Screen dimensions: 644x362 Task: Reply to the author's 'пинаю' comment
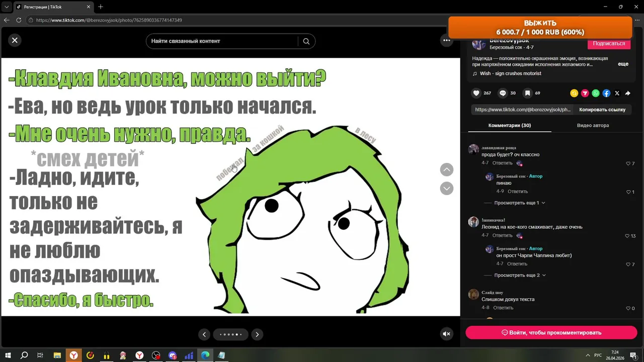[518, 192]
